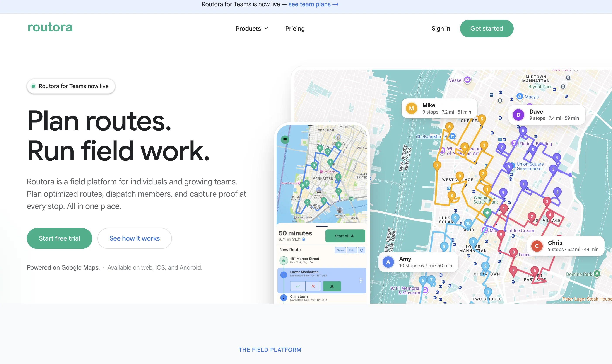Click the green hamburger menu on phone map
The width and height of the screenshot is (612, 364).
coord(285,140)
